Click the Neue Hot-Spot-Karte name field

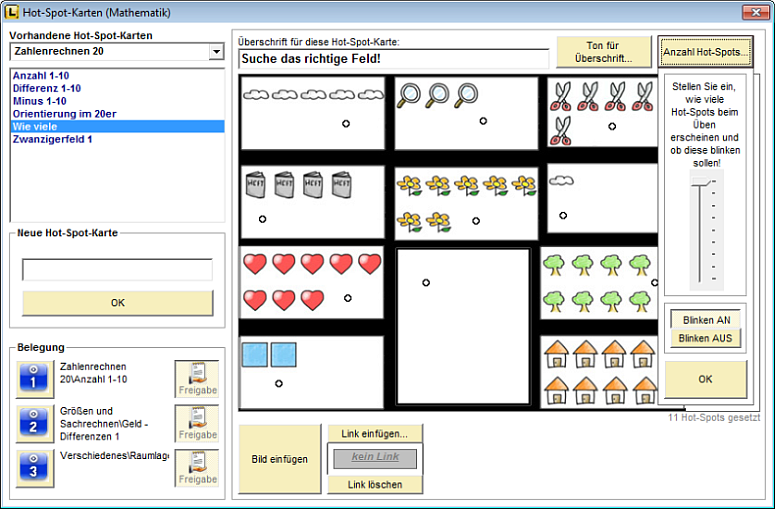coord(117,270)
